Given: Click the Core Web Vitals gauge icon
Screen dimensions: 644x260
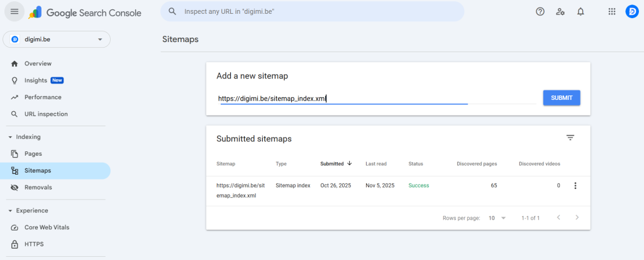Looking at the screenshot, I should (x=15, y=227).
